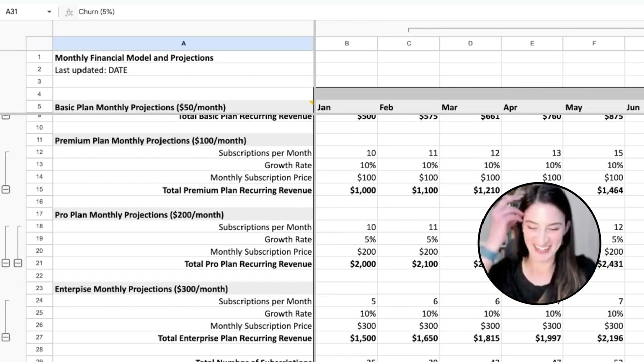Click Pro revenue cell $2,100

409,264
